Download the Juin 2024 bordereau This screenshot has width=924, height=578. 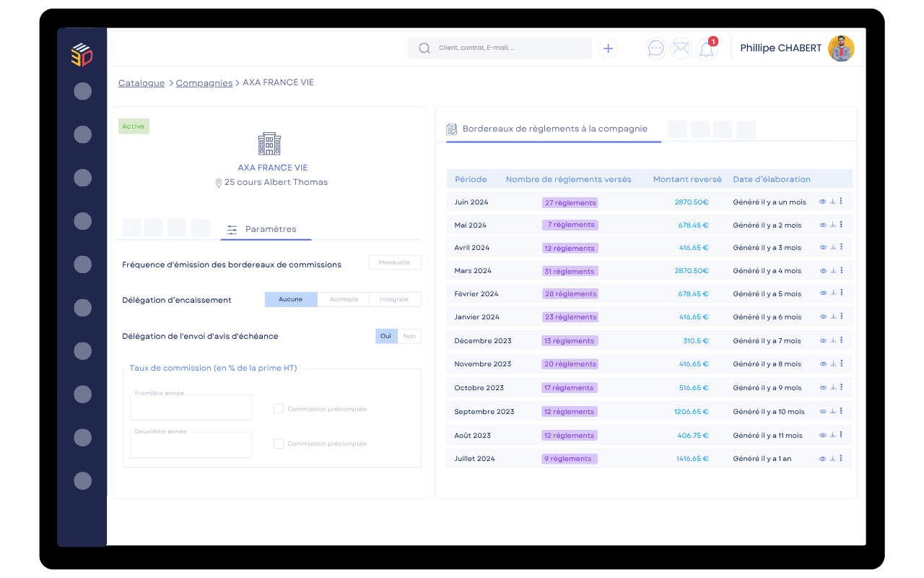[x=832, y=202]
